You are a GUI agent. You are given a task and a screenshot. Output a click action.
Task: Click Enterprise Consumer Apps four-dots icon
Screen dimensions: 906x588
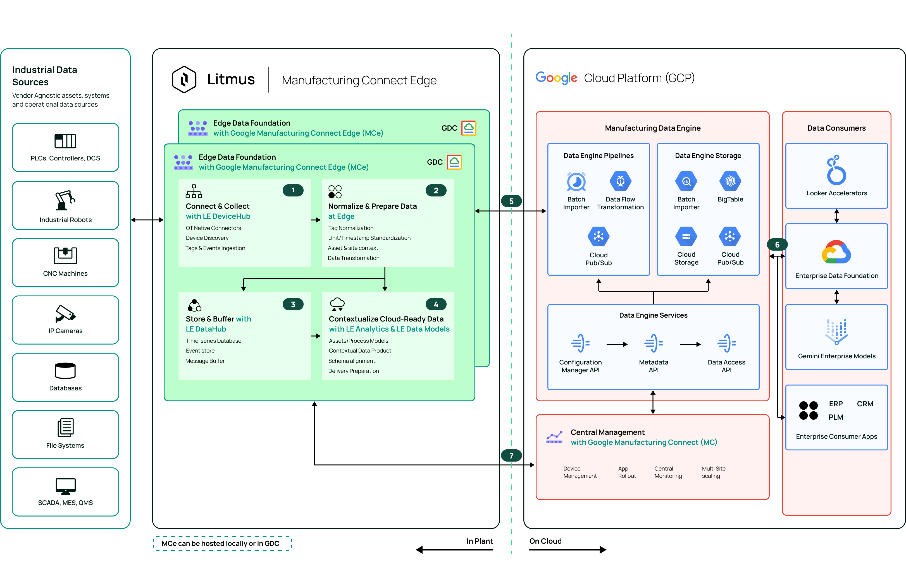809,411
